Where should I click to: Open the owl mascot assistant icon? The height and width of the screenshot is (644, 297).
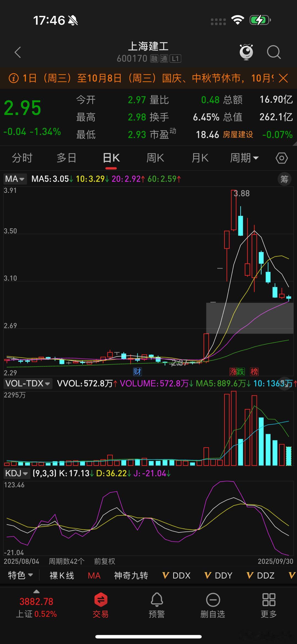246,52
